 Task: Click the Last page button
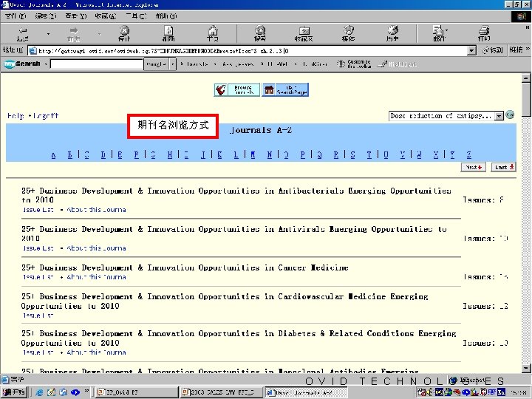[504, 167]
